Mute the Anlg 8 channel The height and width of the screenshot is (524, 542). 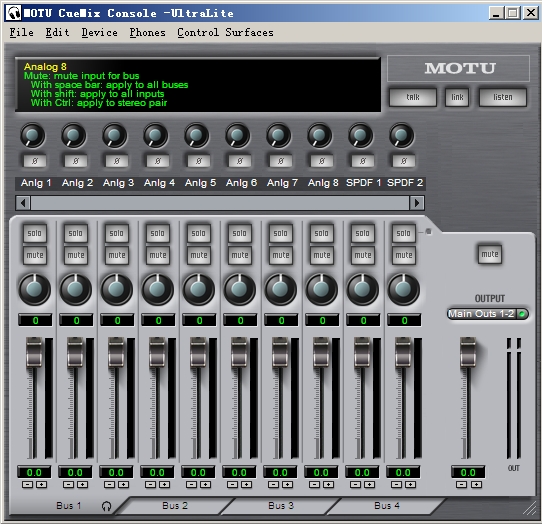pos(322,255)
